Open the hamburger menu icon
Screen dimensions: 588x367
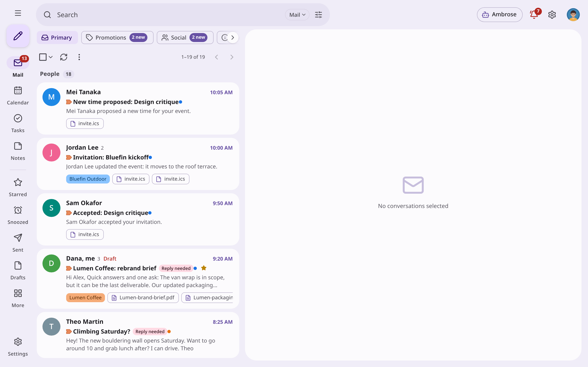point(18,13)
